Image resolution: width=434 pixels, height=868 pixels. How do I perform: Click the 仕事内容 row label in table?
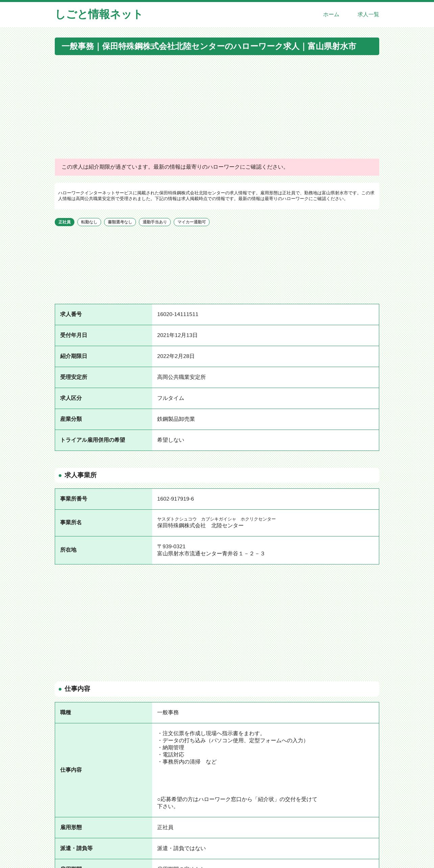click(x=71, y=770)
